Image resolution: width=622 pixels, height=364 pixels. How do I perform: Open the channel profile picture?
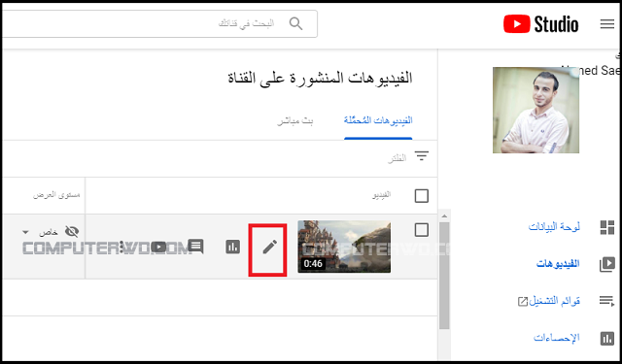coord(536,110)
